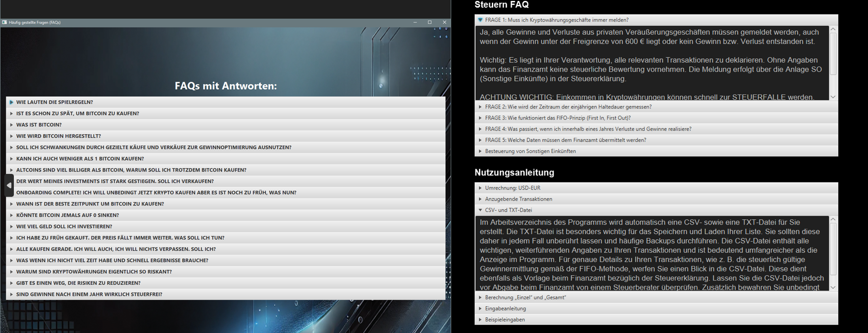Image resolution: width=868 pixels, height=333 pixels.
Task: Open the Altcoins vs Bitcoin question
Action: pyautogui.click(x=226, y=170)
